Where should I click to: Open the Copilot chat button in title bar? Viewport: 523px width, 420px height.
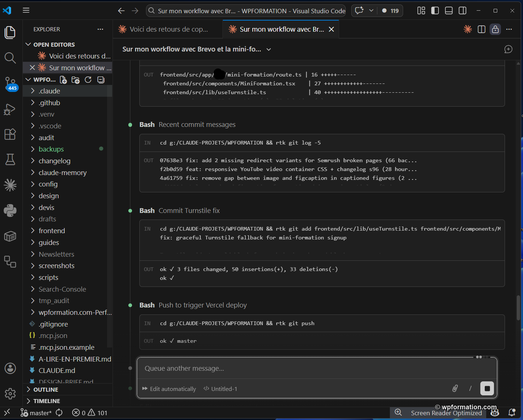point(359,11)
